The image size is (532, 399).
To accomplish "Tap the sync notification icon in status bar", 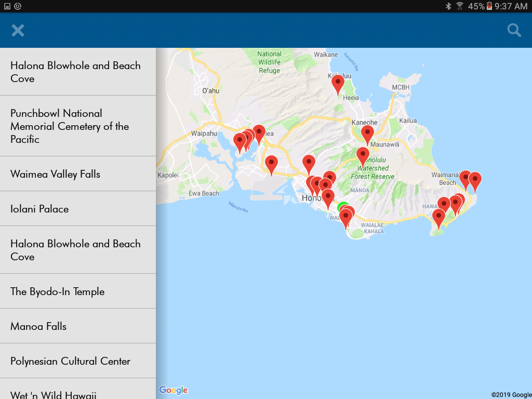I will click(x=18, y=6).
